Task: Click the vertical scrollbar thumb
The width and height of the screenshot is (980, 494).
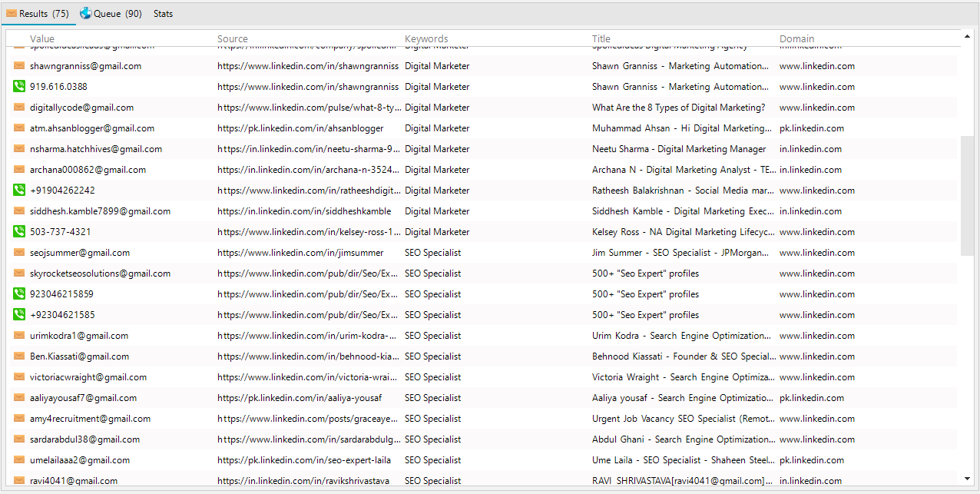Action: 966,195
